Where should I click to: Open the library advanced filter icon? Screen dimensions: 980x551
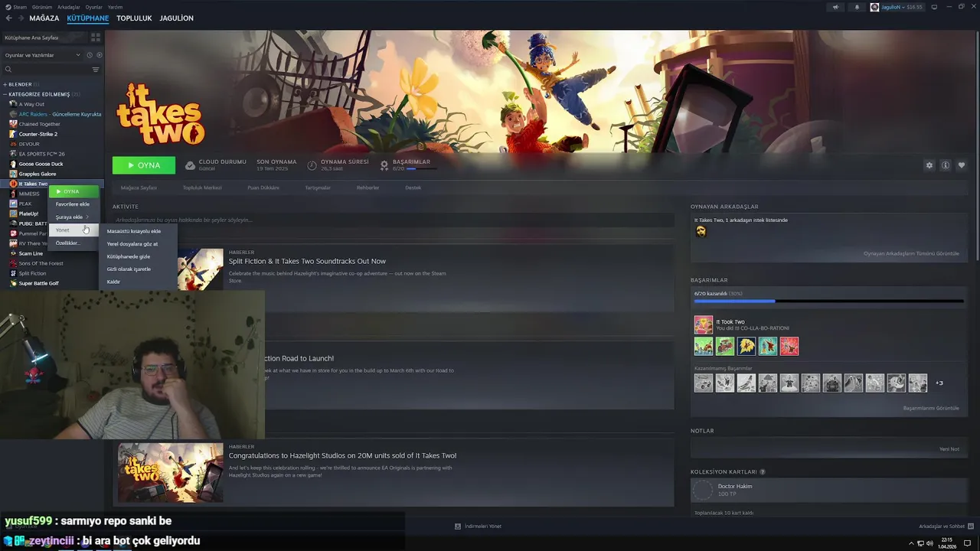pos(96,70)
